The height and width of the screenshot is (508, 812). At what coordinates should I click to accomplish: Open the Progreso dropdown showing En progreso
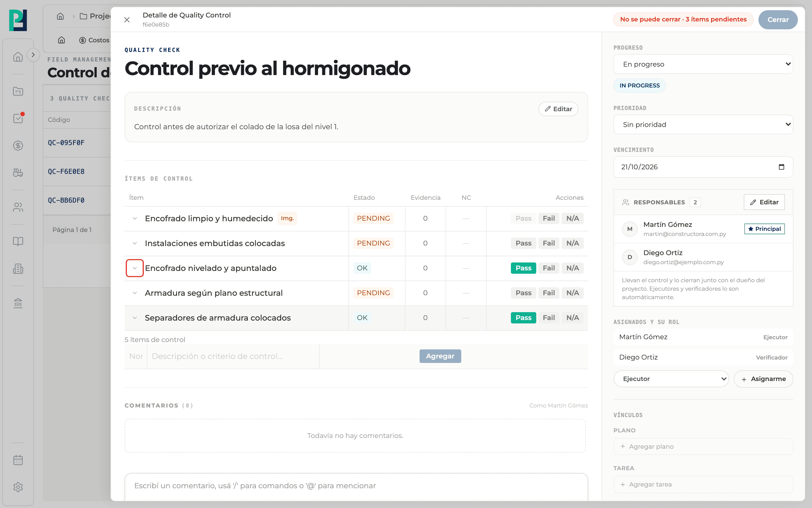pyautogui.click(x=703, y=64)
